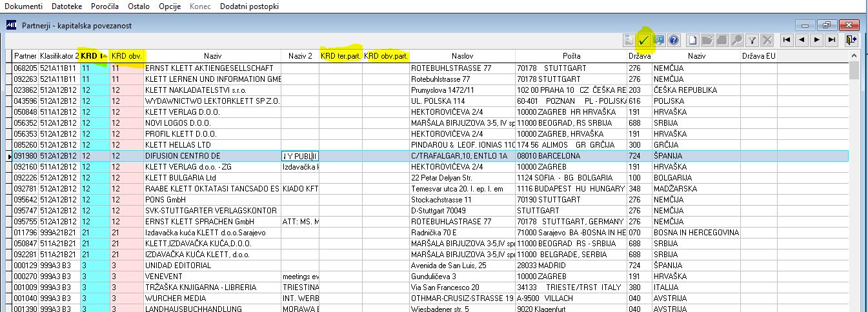Sort by Partner column header
868x312 pixels.
pyautogui.click(x=26, y=56)
